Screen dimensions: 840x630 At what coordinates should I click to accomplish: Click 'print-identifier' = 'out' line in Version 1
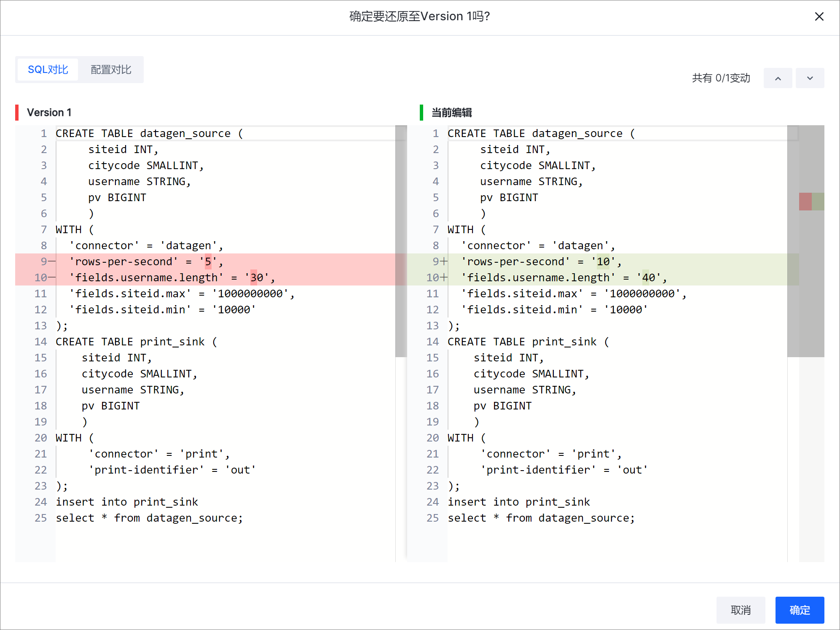point(172,470)
